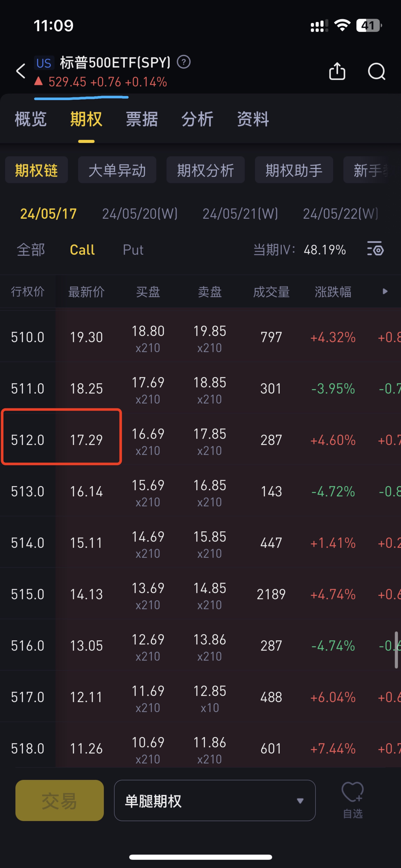Screen dimensions: 401x868
Task: Switch to the 概览 tab
Action: point(30,119)
